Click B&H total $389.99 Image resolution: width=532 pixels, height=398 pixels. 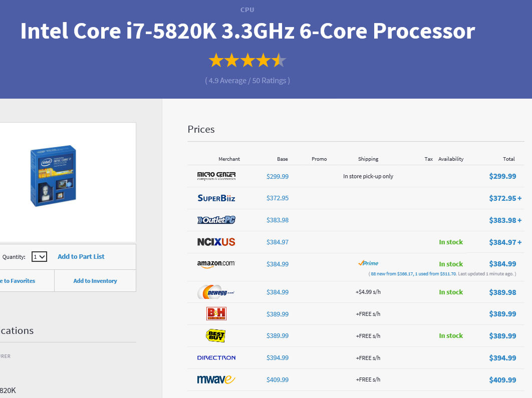[502, 314]
